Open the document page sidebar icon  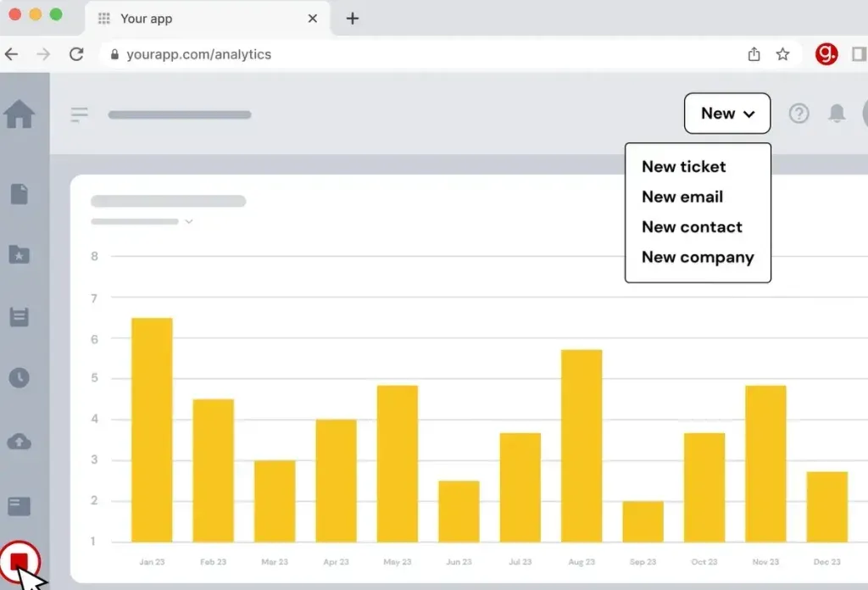19,194
